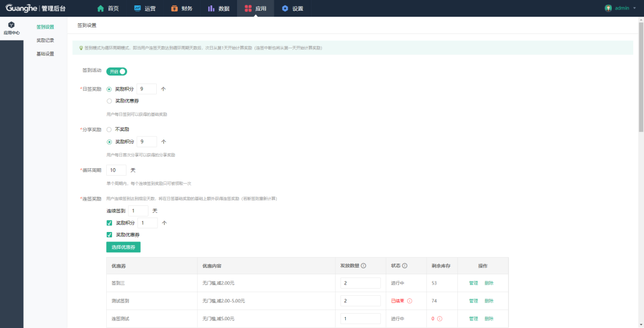Click 管理 for 签到三 coupon
The height and width of the screenshot is (328, 644).
[473, 283]
